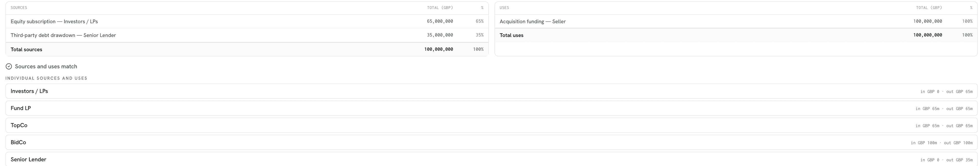The width and height of the screenshot is (980, 166).
Task: Expand the Senior Lender row
Action: click(x=491, y=159)
